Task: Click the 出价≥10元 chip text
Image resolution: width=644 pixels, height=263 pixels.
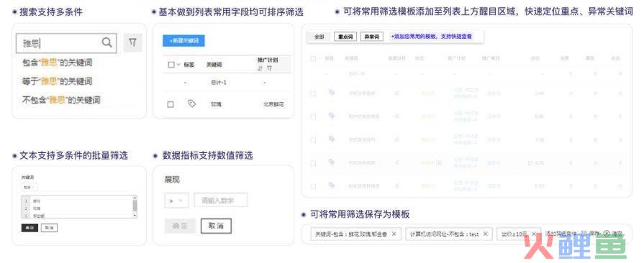Action: point(514,234)
